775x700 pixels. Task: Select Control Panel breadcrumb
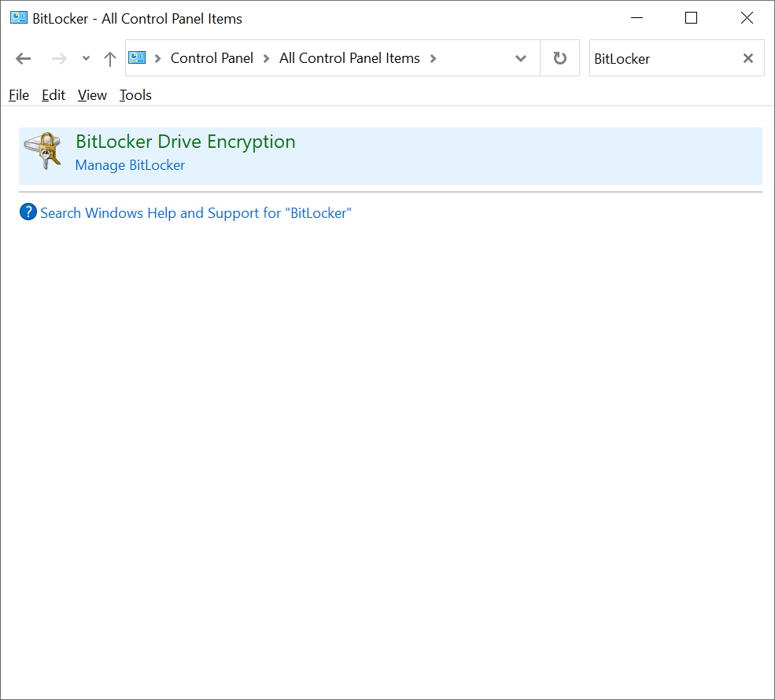pos(212,58)
